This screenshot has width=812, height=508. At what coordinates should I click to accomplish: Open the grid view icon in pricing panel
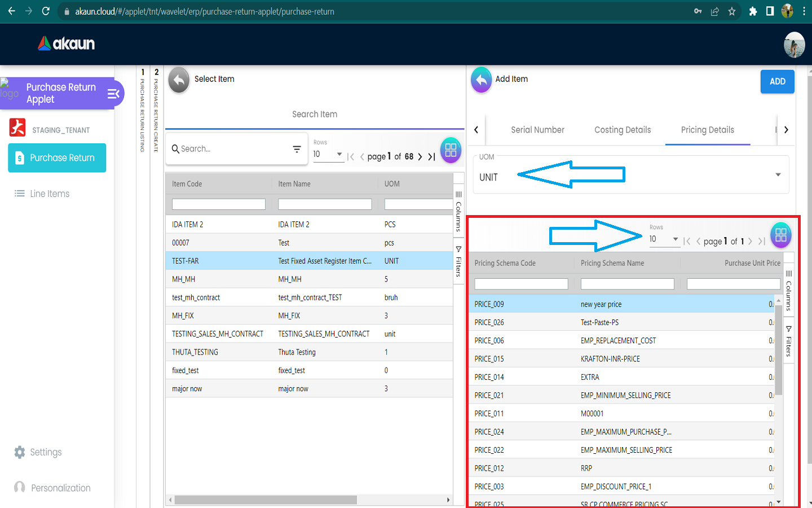(780, 235)
